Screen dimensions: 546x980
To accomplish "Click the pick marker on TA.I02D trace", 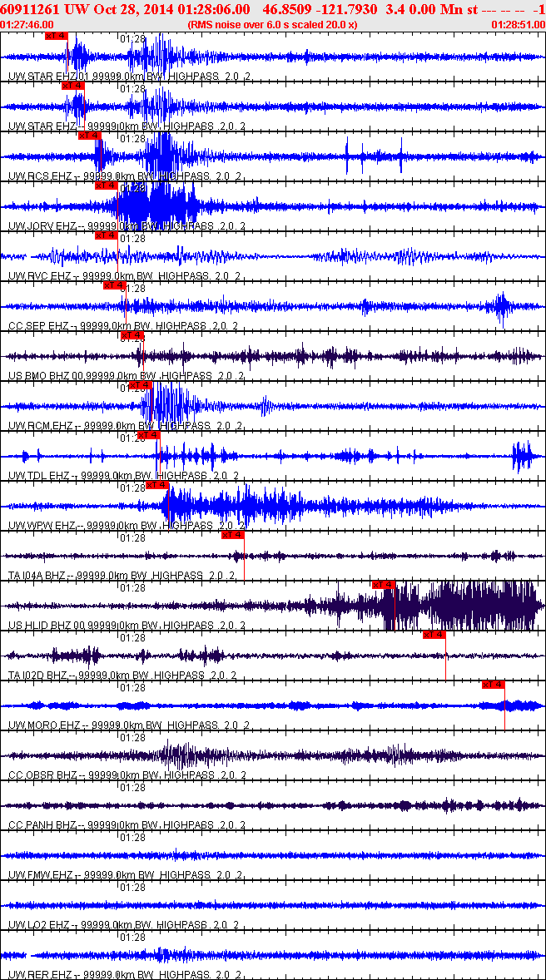I will pyautogui.click(x=434, y=635).
